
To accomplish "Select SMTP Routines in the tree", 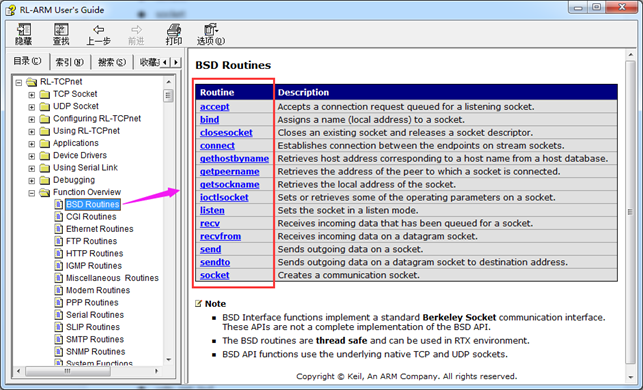I will (95, 340).
